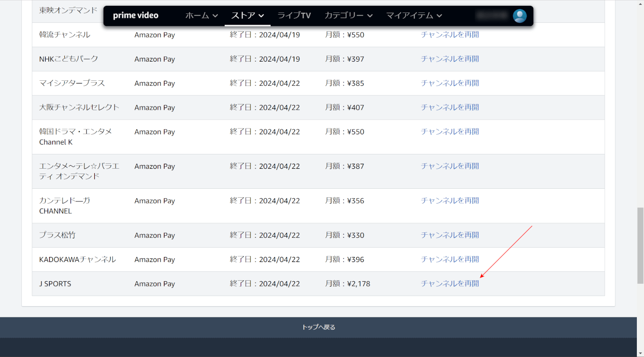Select the 月額：¥2,178 price text
This screenshot has width=644, height=357.
pos(347,284)
